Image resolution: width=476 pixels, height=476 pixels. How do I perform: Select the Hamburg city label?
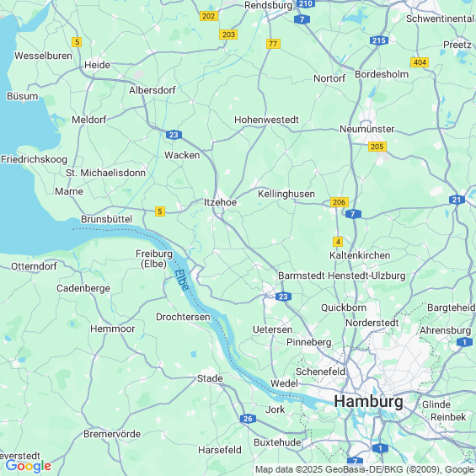(368, 401)
